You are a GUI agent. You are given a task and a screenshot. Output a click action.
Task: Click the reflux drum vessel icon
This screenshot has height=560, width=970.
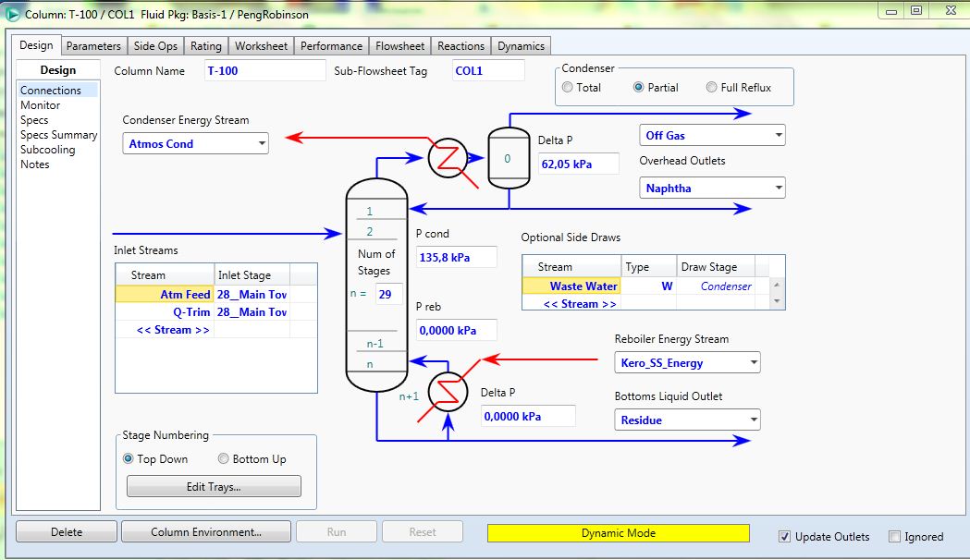(x=508, y=158)
